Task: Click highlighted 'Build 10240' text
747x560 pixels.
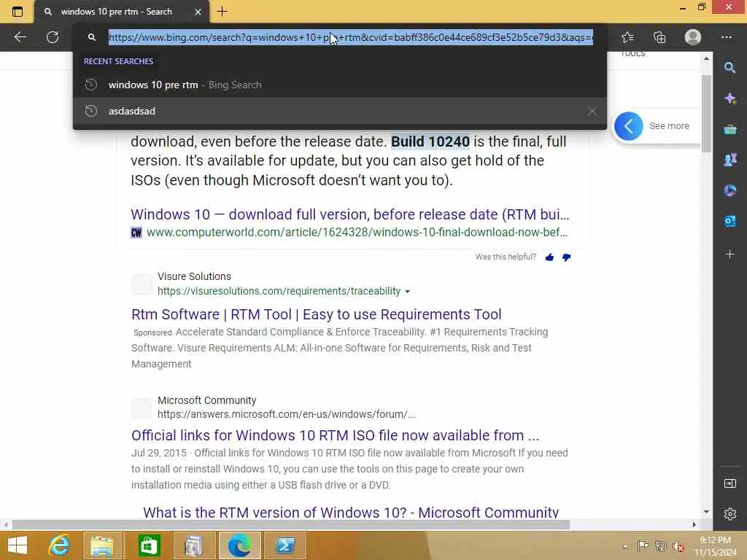Action: click(x=430, y=141)
